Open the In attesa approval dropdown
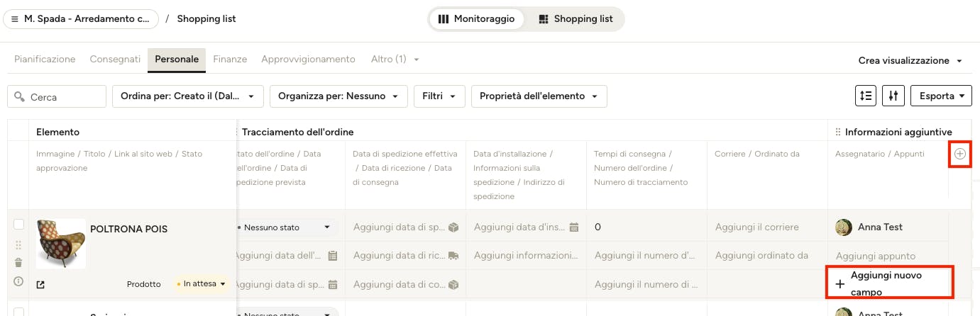This screenshot has height=316, width=980. (202, 284)
